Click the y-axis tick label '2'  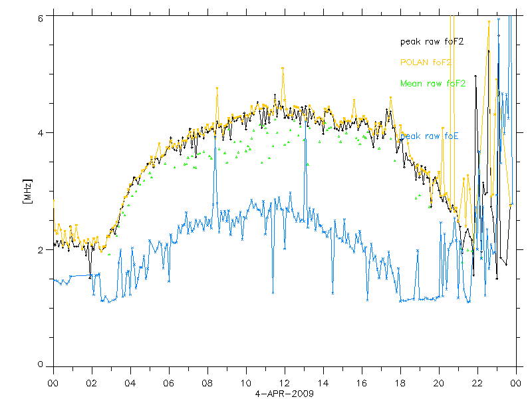(x=41, y=250)
